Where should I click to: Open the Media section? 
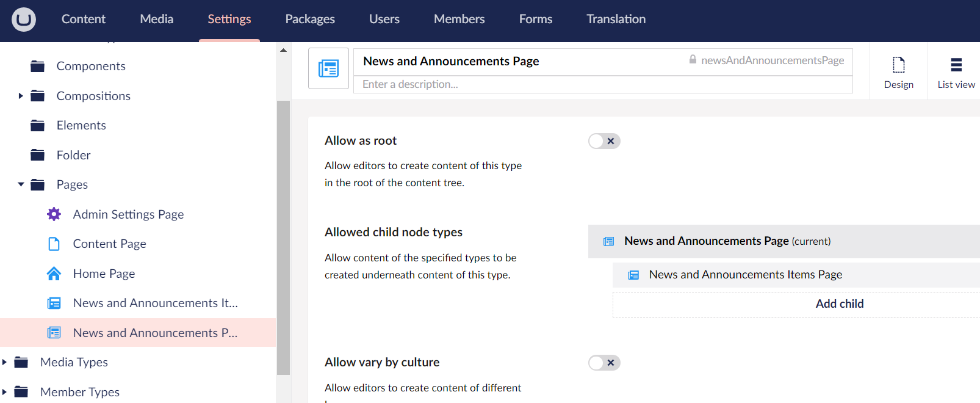(x=157, y=19)
